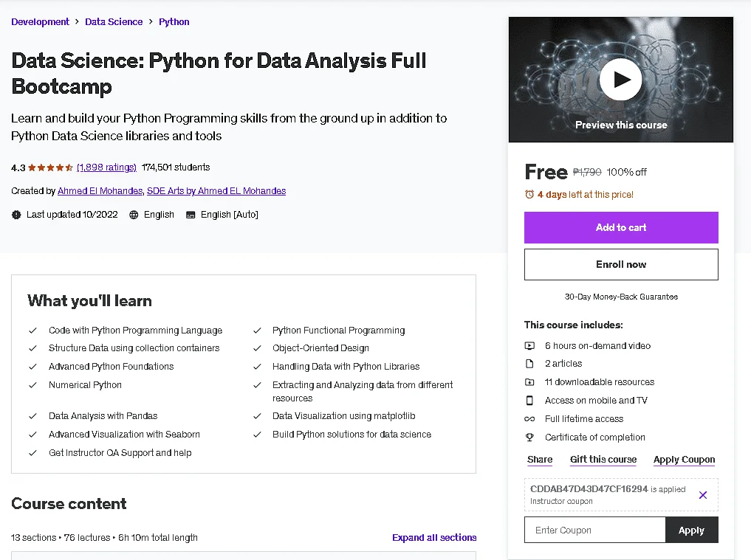Click the last updated badge icon
The image size is (751, 560).
(x=16, y=215)
